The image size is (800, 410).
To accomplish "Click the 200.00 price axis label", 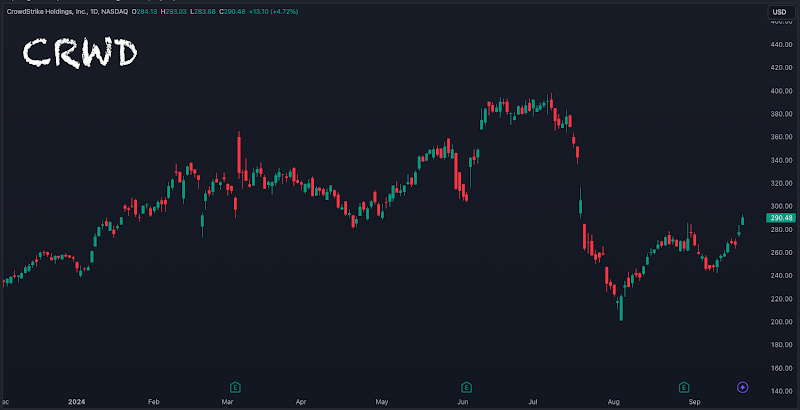I will [x=782, y=322].
